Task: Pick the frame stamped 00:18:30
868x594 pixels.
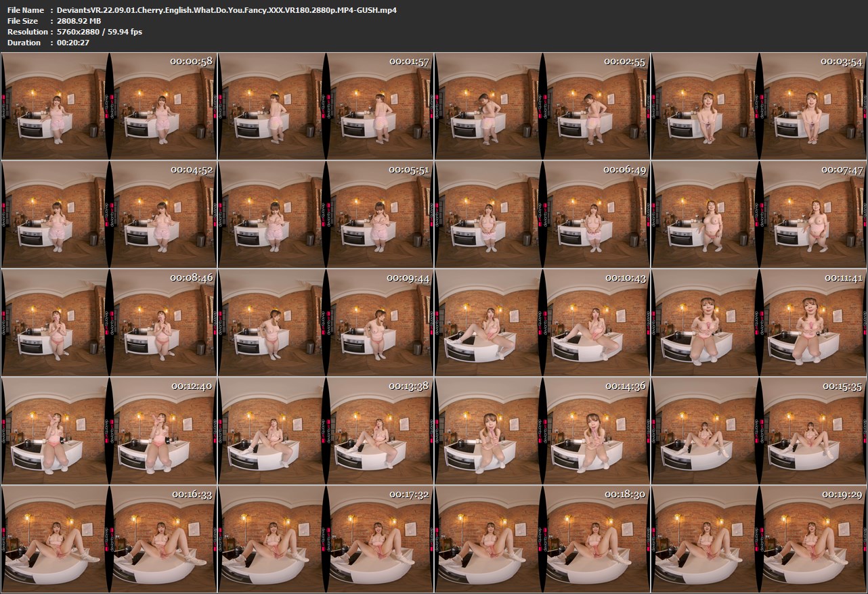Action: click(x=542, y=539)
